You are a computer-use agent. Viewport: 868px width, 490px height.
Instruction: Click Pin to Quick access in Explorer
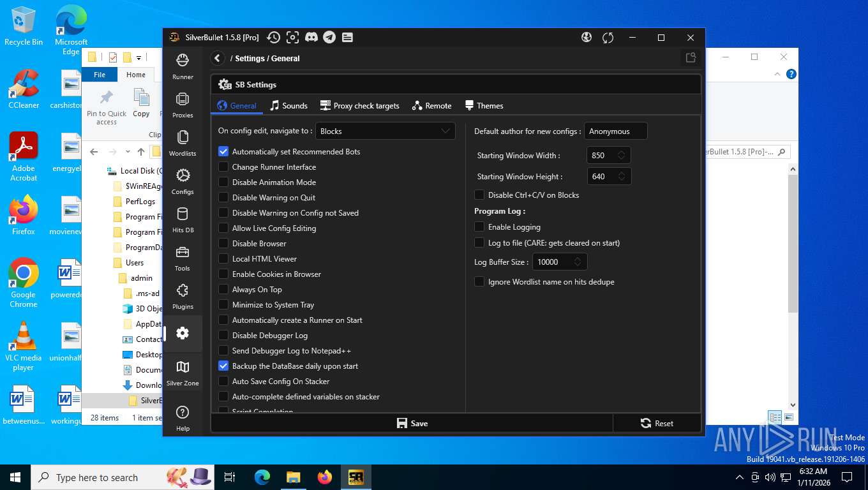pos(107,107)
